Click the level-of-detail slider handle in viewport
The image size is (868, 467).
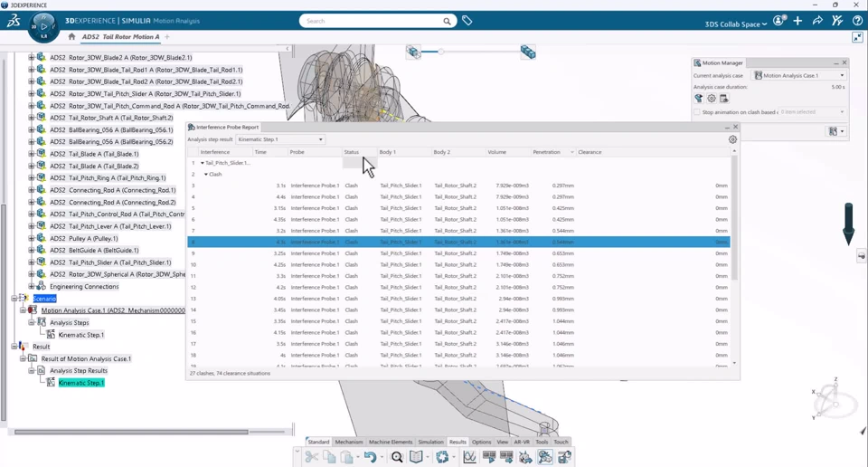coord(441,52)
